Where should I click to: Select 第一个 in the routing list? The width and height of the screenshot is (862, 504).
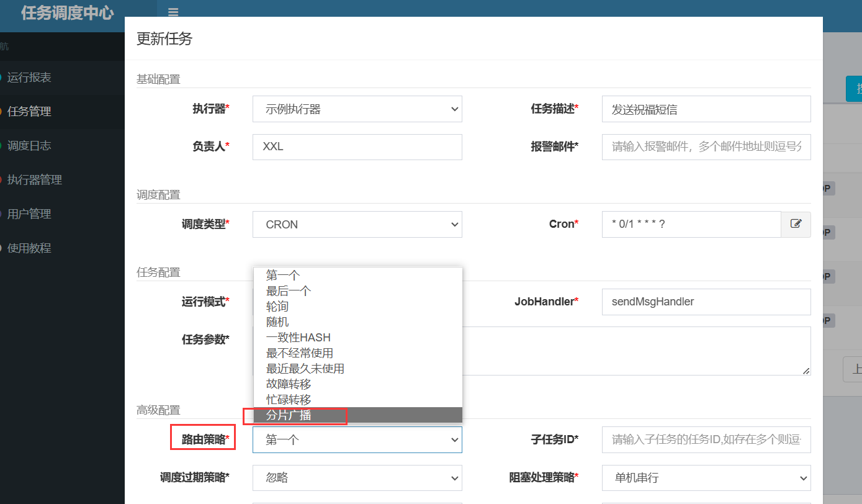(x=357, y=276)
